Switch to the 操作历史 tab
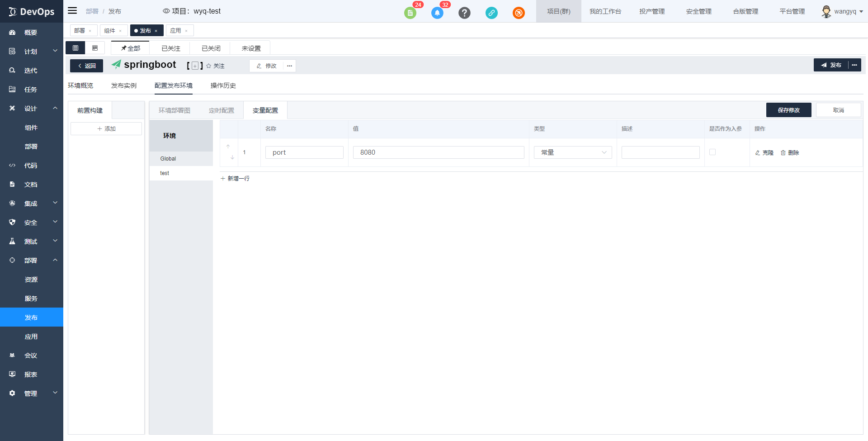This screenshot has width=868, height=441. point(222,85)
